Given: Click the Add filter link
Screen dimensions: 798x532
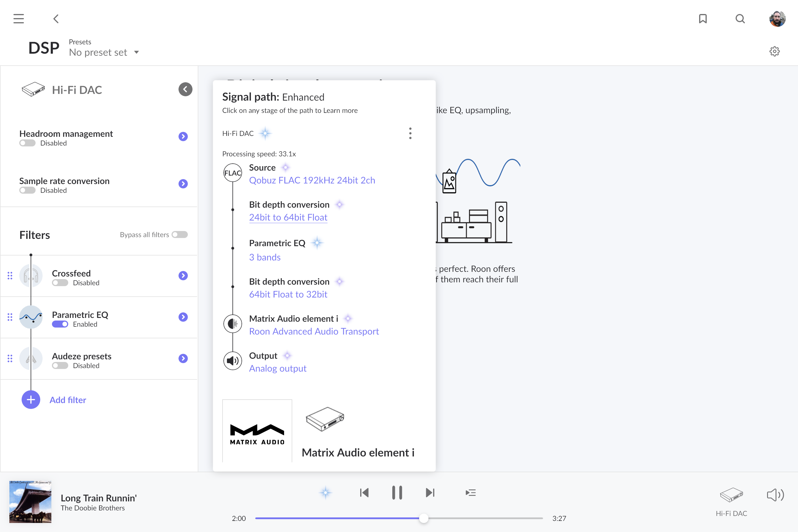Looking at the screenshot, I should (x=68, y=400).
